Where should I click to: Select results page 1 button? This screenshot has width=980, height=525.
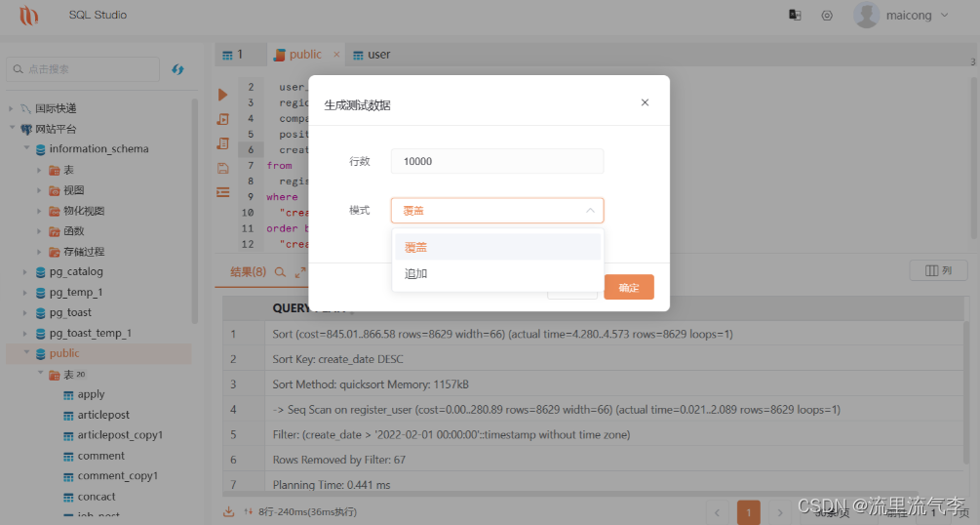point(749,512)
